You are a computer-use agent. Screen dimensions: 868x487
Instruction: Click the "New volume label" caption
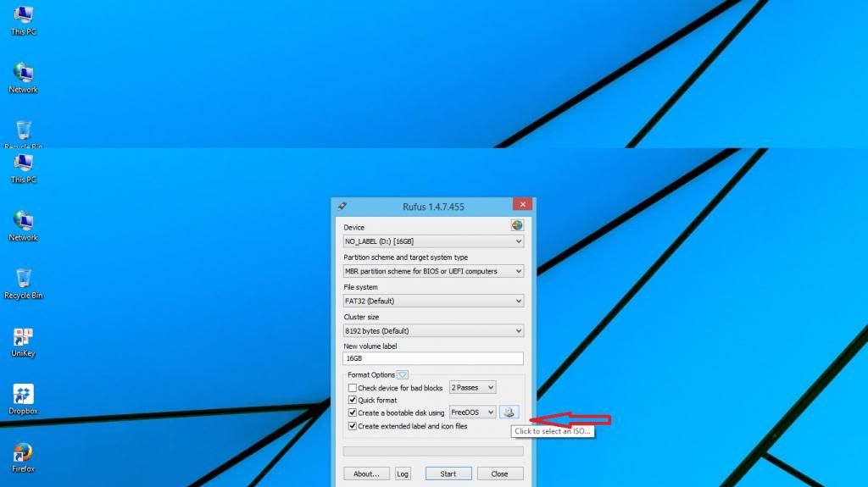[370, 346]
